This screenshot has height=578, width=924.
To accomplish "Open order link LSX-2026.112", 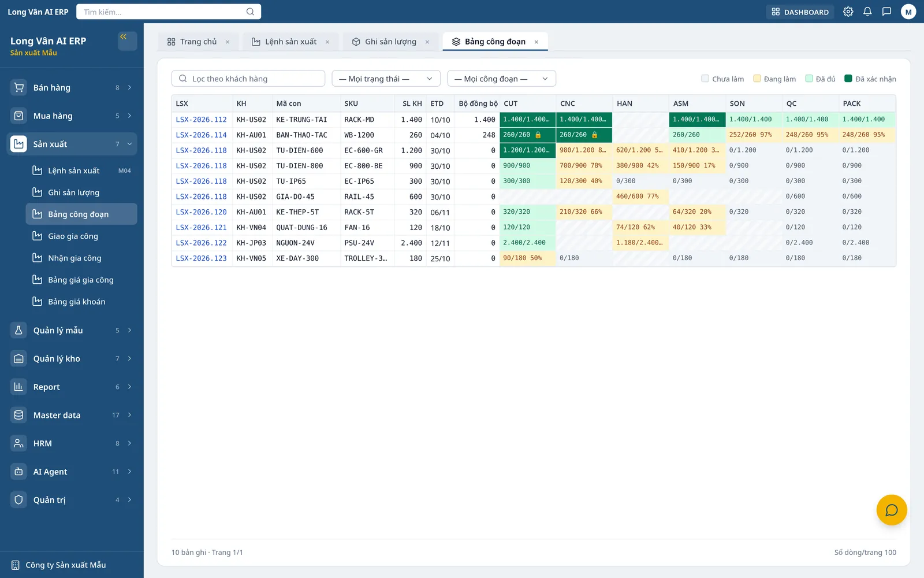I will (201, 120).
